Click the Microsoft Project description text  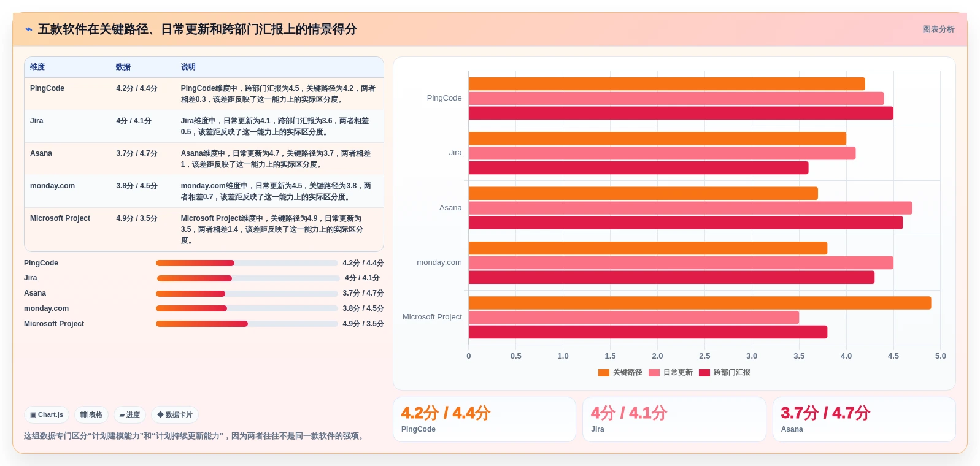[272, 229]
